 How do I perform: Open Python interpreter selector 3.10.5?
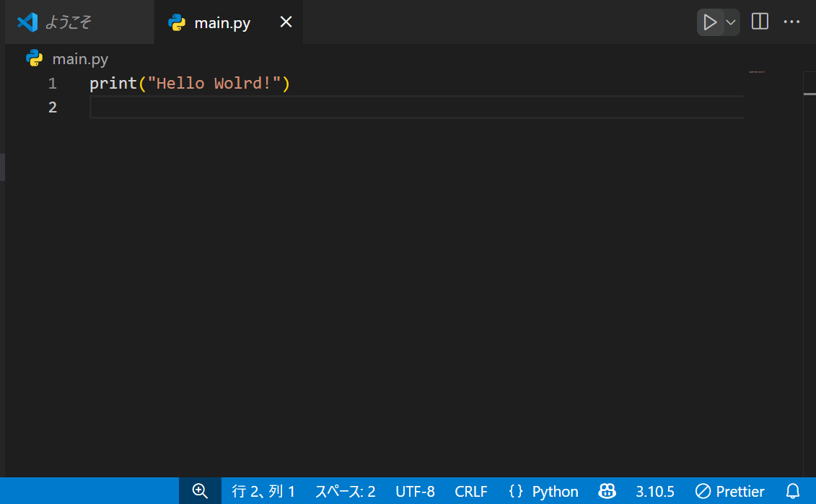click(x=654, y=491)
